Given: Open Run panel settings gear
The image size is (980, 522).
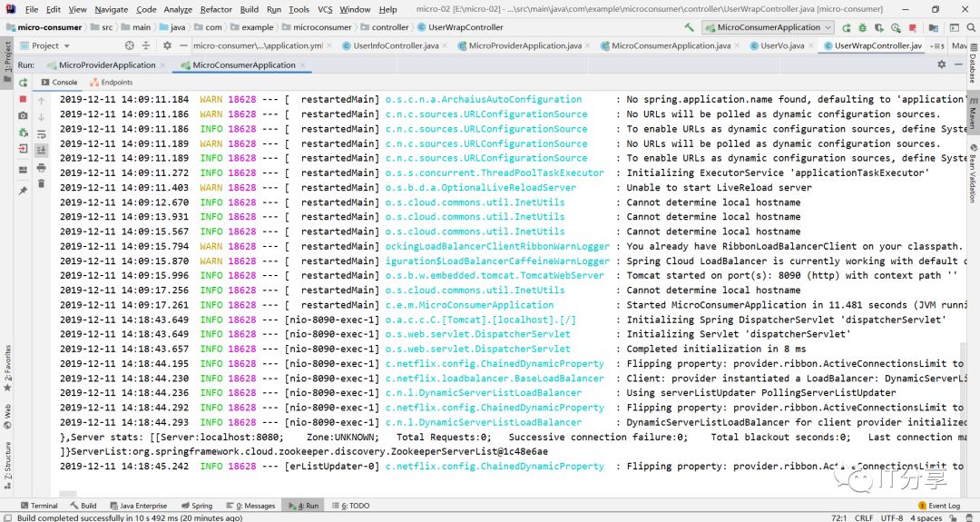Looking at the screenshot, I should click(x=941, y=64).
